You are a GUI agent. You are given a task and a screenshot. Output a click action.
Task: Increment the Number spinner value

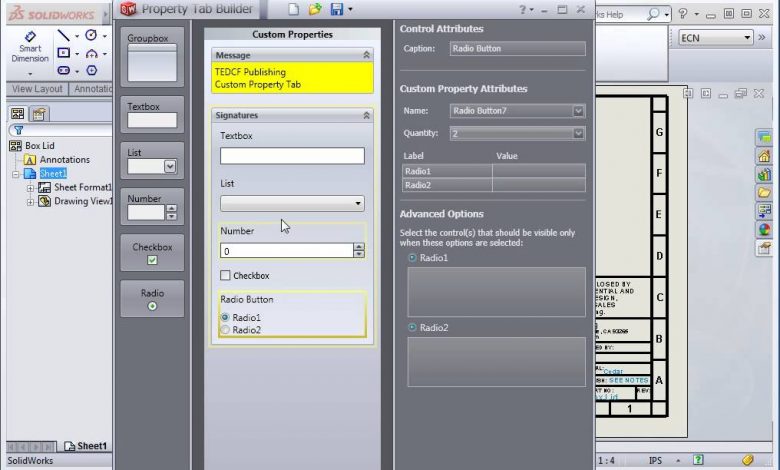(x=359, y=247)
